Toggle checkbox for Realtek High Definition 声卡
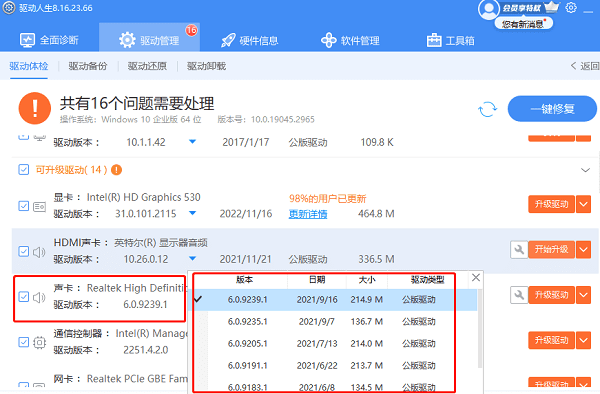Image resolution: width=600 pixels, height=394 pixels. point(24,297)
